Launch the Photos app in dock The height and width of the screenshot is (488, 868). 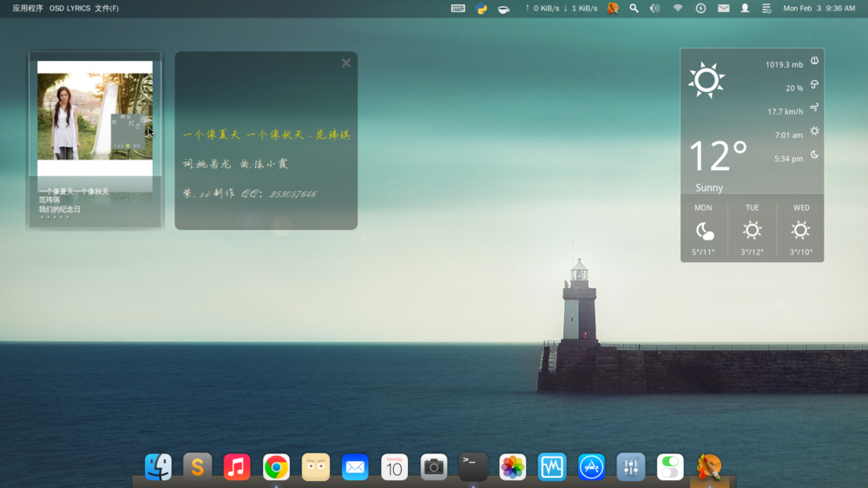tap(512, 467)
